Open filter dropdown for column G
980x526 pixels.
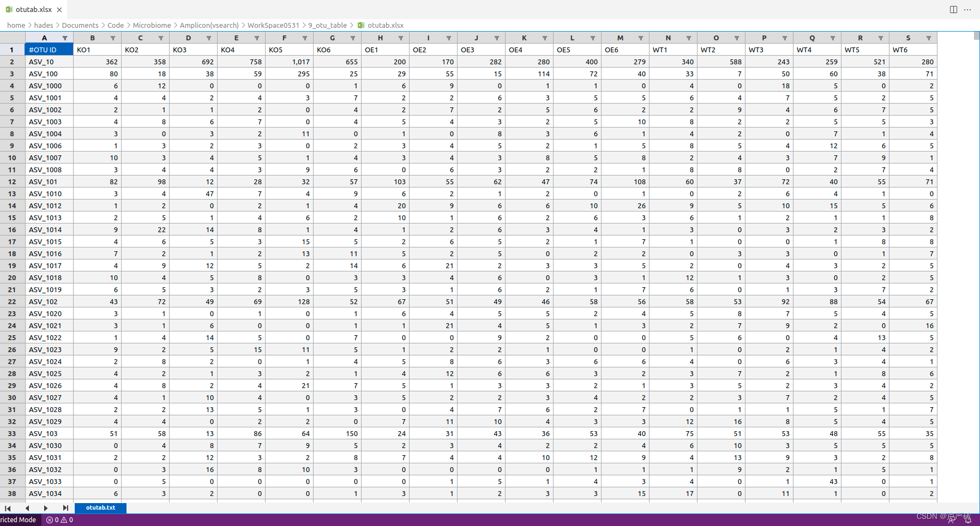[353, 38]
